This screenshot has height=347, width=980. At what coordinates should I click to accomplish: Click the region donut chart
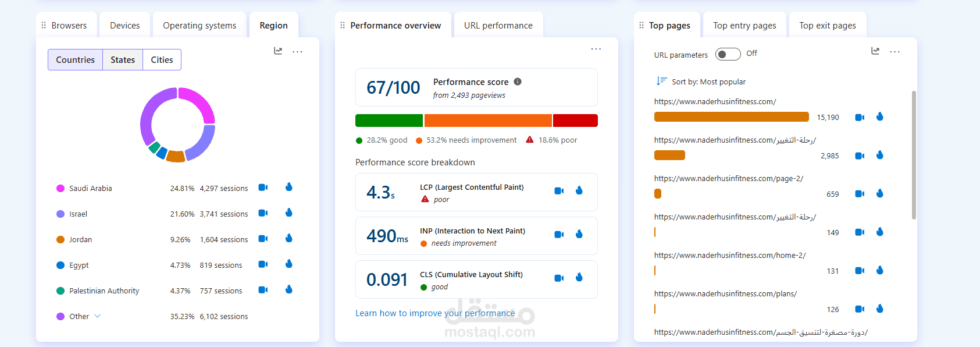tap(178, 125)
